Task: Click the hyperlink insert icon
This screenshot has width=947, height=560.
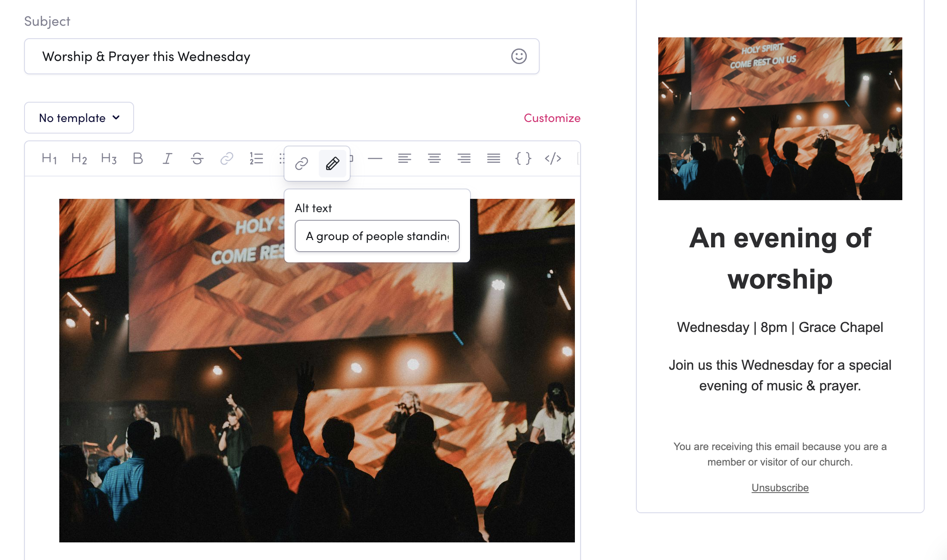Action: click(227, 158)
